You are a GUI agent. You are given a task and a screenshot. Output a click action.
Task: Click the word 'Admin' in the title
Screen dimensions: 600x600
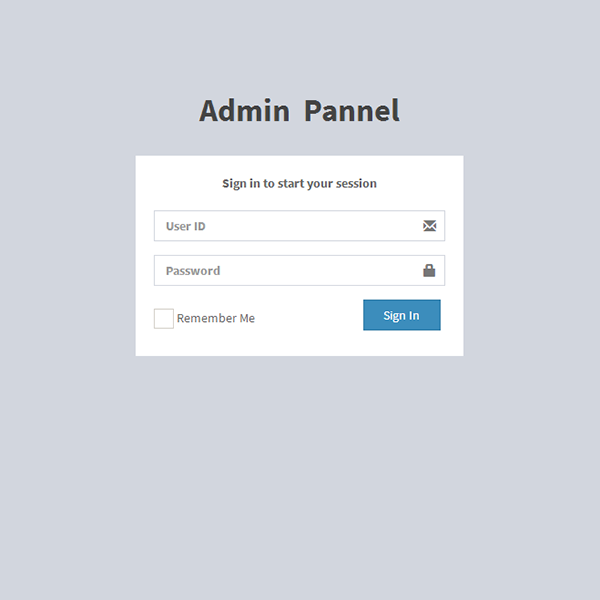245,111
